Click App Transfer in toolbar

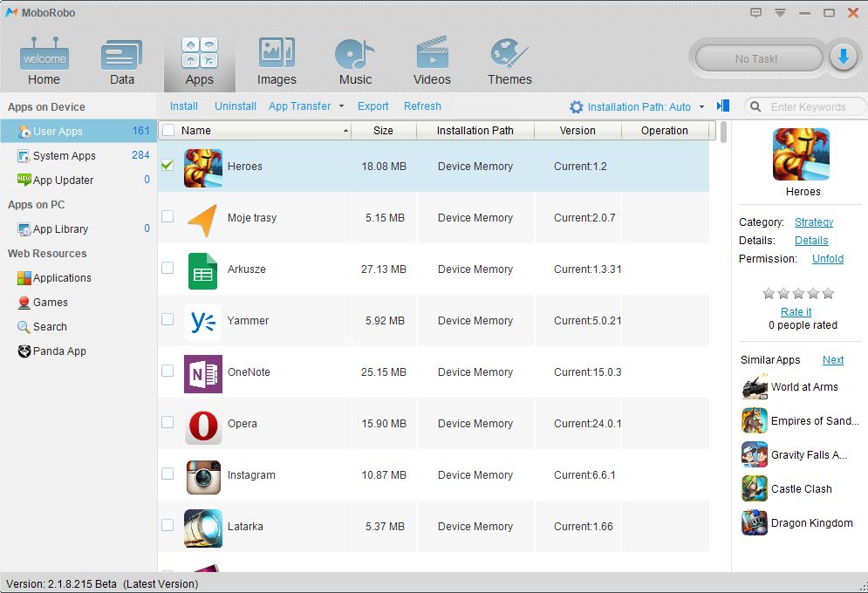click(299, 106)
